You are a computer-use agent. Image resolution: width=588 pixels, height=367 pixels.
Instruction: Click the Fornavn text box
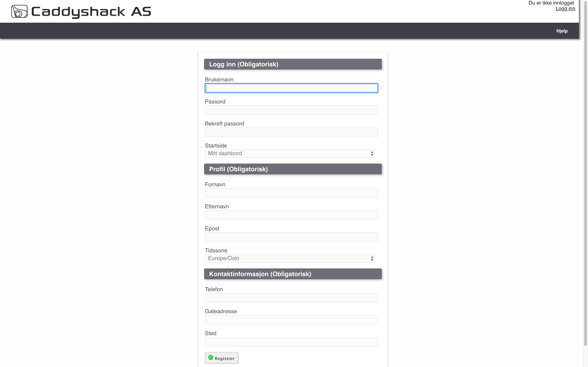[x=291, y=193]
